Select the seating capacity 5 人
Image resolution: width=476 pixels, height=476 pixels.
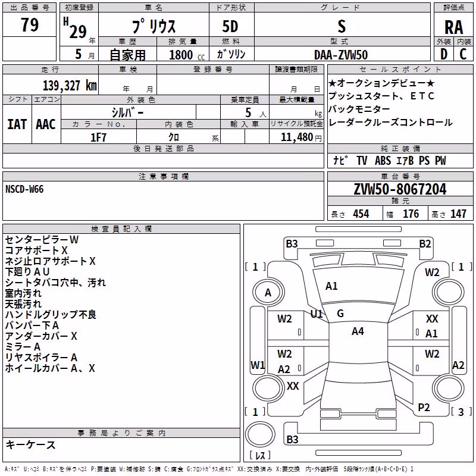255,113
